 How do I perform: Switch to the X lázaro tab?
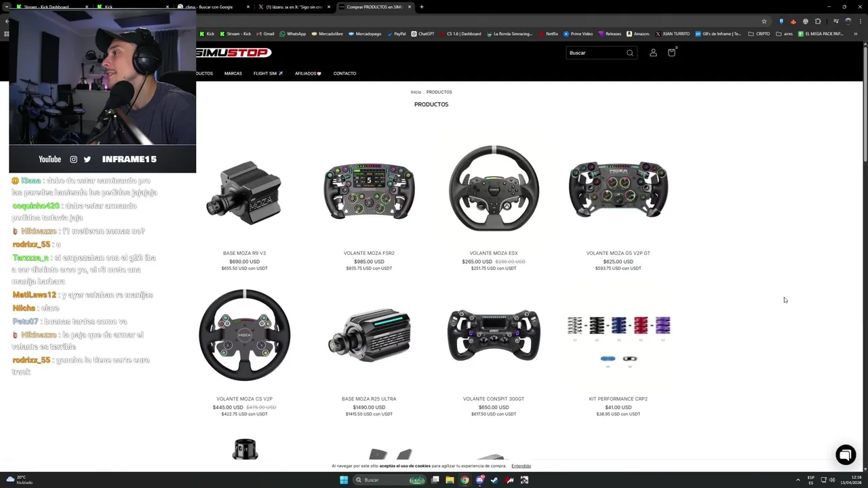[294, 7]
